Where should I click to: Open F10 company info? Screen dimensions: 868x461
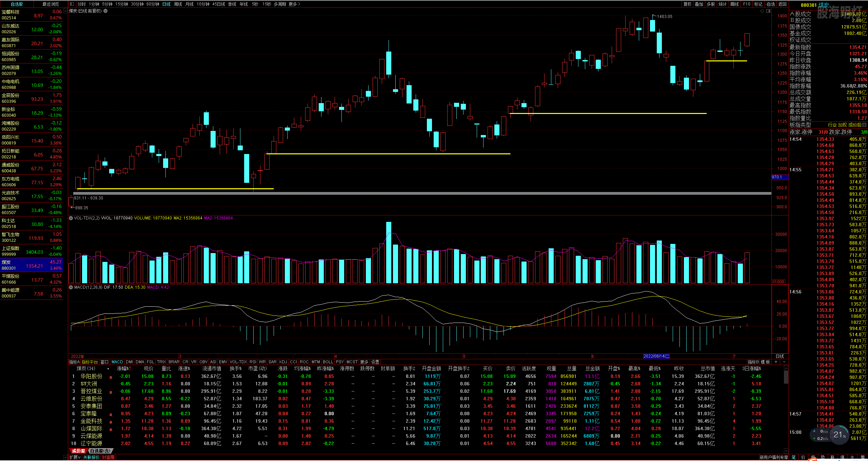pyautogui.click(x=746, y=4)
